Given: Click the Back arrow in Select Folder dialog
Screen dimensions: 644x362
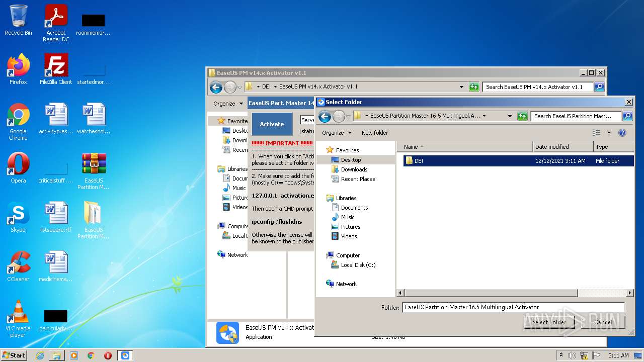Looking at the screenshot, I should tap(325, 116).
